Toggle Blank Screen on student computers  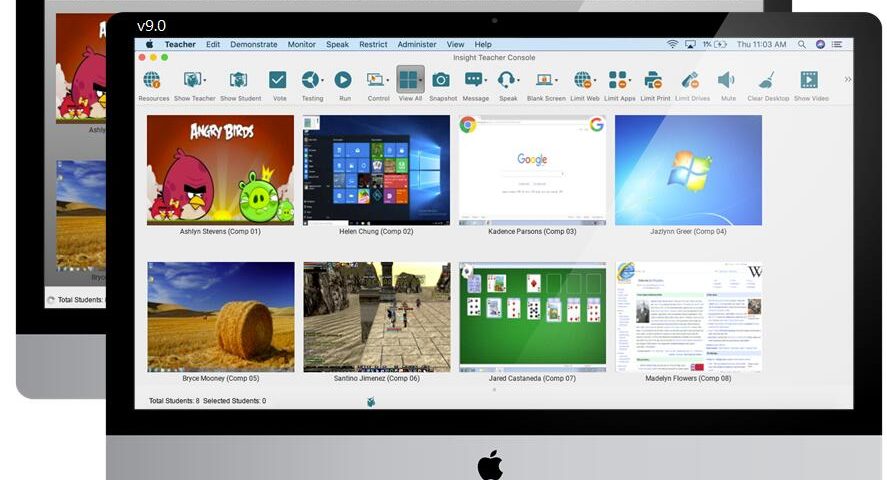click(x=545, y=81)
